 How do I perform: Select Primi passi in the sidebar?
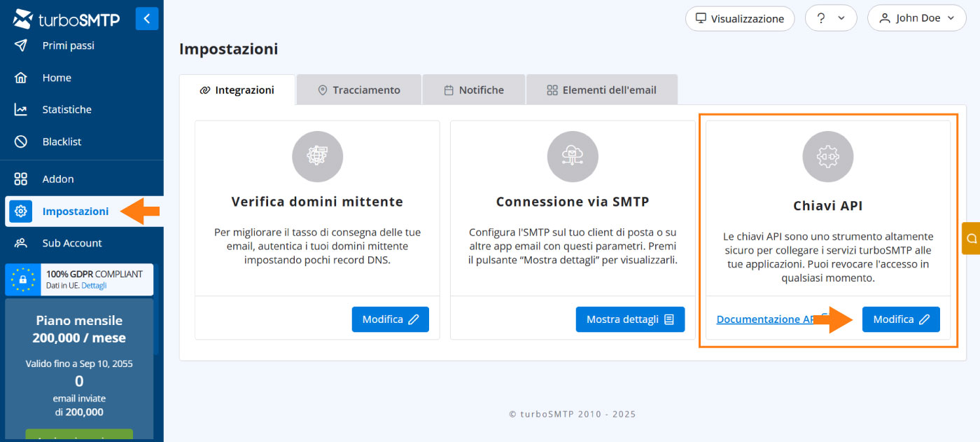tap(68, 46)
